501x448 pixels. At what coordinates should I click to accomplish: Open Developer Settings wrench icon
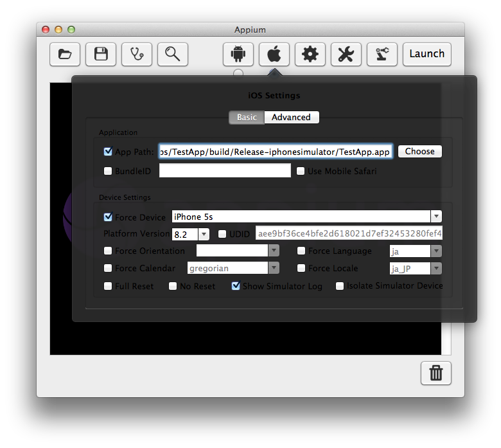click(346, 54)
